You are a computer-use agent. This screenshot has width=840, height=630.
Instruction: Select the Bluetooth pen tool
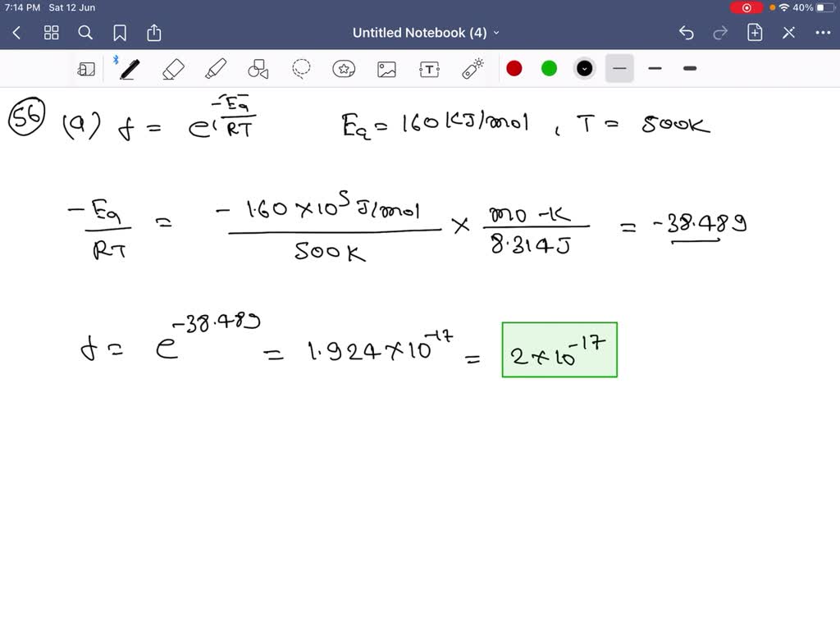coord(129,69)
